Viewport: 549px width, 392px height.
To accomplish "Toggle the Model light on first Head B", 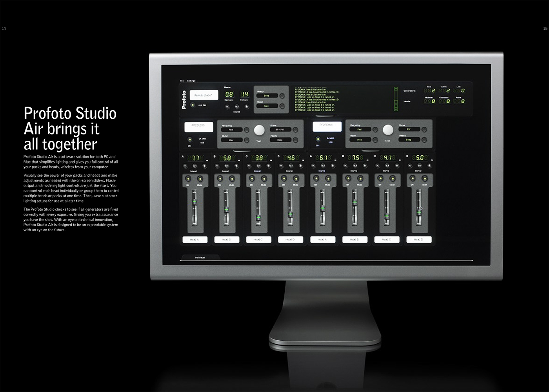I will pyautogui.click(x=232, y=179).
